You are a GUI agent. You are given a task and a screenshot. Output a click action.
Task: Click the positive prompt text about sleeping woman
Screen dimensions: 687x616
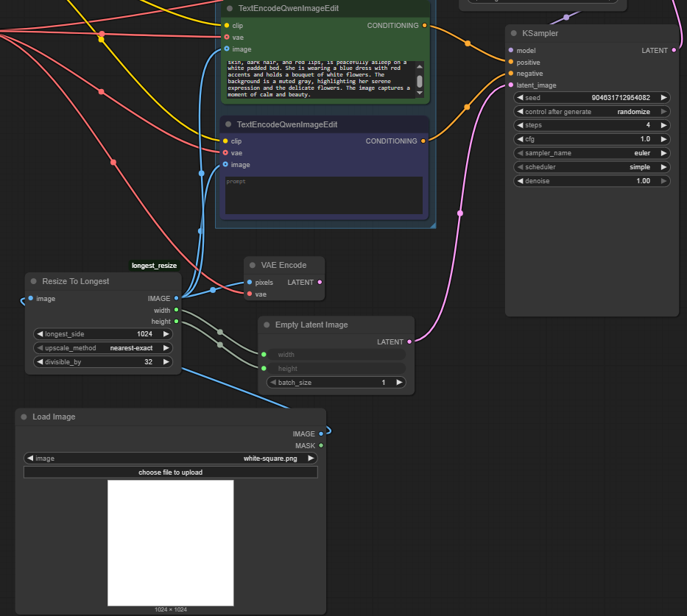tap(320, 79)
